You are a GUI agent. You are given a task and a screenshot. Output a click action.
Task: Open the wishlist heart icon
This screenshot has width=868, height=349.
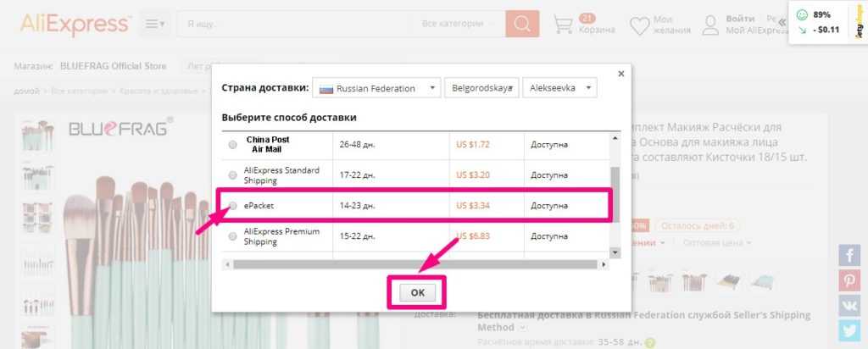tap(639, 25)
